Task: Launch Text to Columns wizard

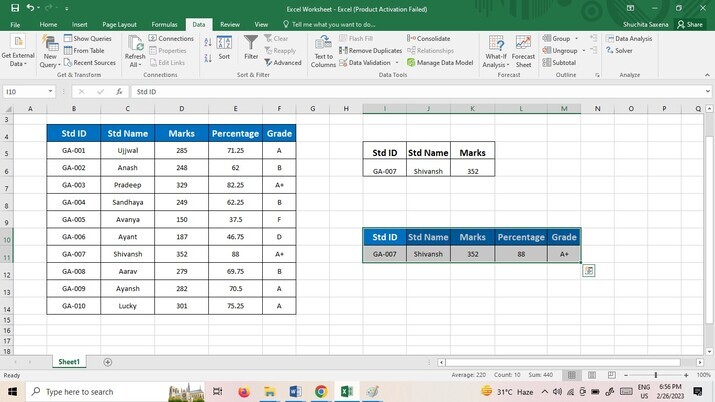Action: click(323, 51)
